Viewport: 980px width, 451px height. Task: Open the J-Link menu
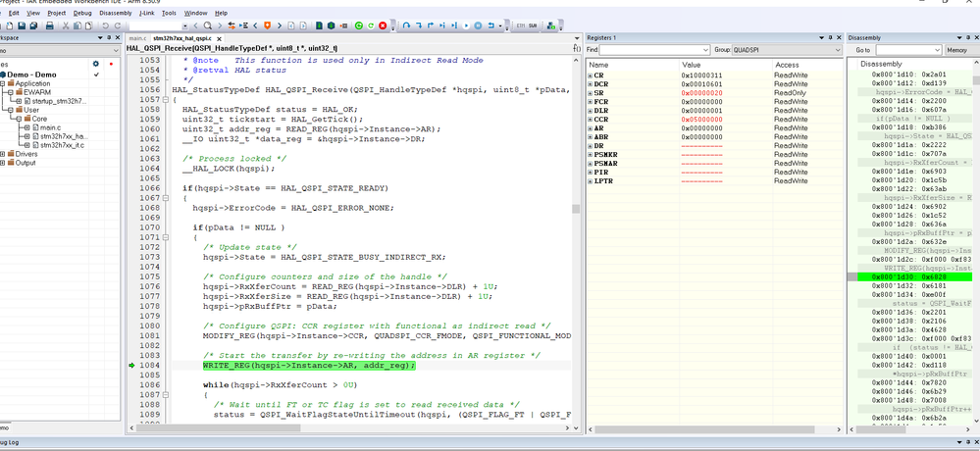147,13
